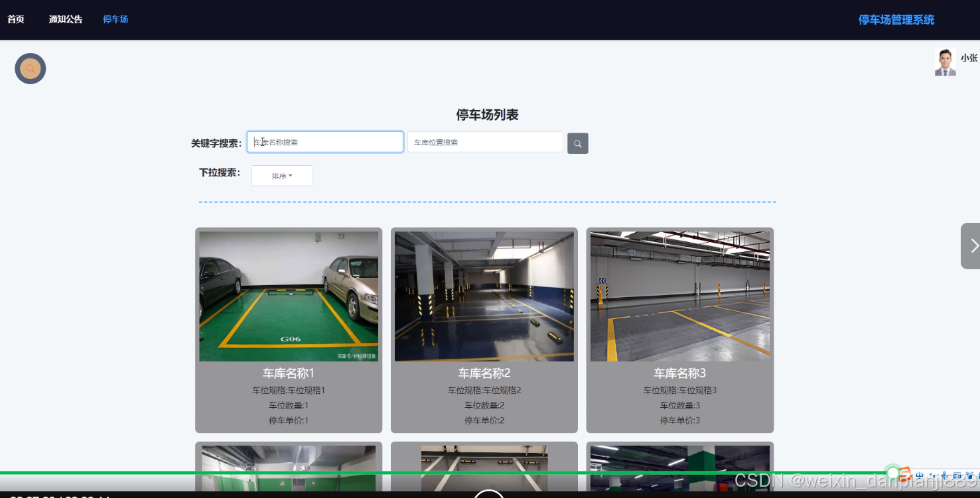Open the 停车场 nav item

(115, 19)
